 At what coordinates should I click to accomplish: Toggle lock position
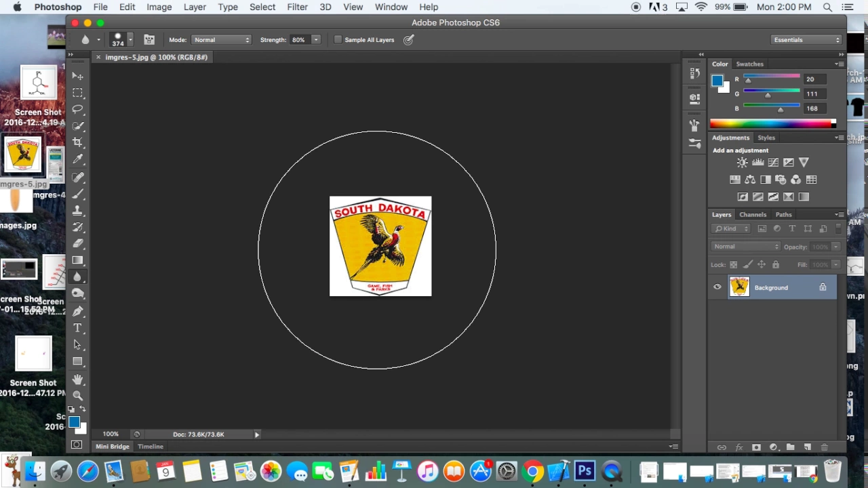pos(762,264)
